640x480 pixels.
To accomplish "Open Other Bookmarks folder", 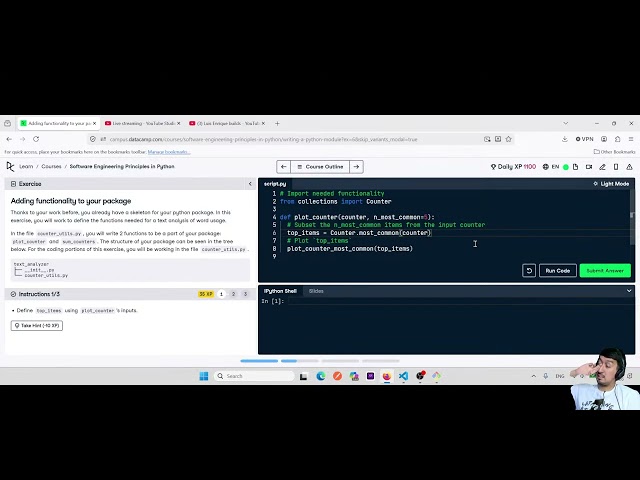I will 614,152.
